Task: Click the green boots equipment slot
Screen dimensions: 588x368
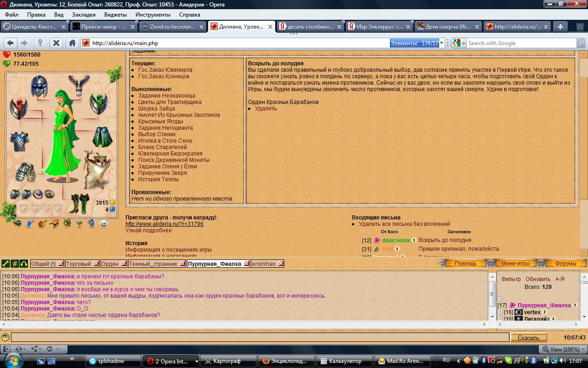Action: (81, 203)
